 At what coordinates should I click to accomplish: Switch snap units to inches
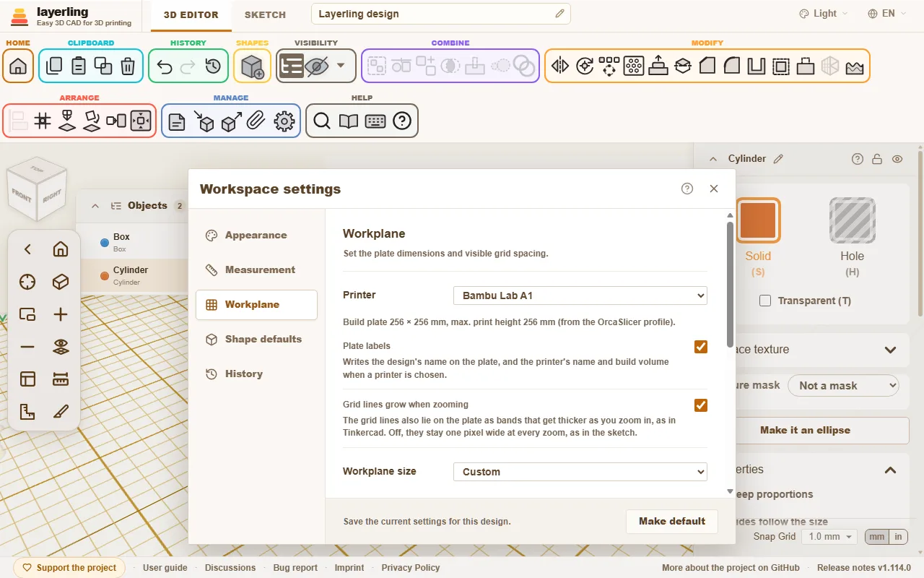[x=898, y=537]
